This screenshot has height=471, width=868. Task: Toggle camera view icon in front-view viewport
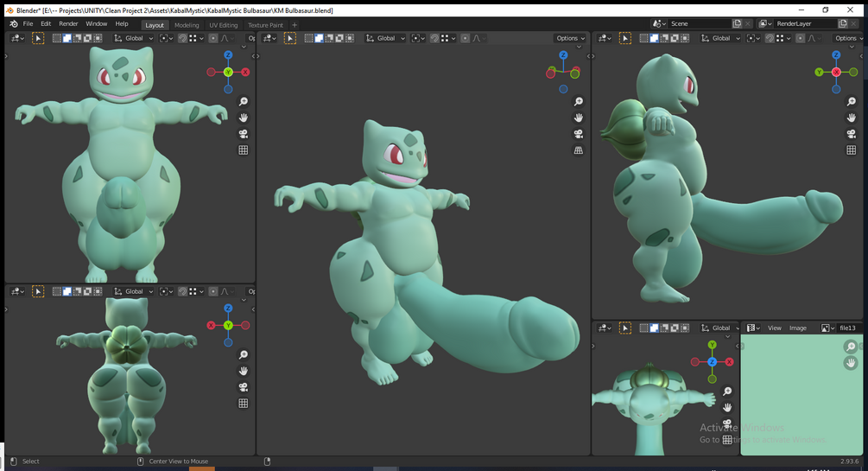pos(243,134)
